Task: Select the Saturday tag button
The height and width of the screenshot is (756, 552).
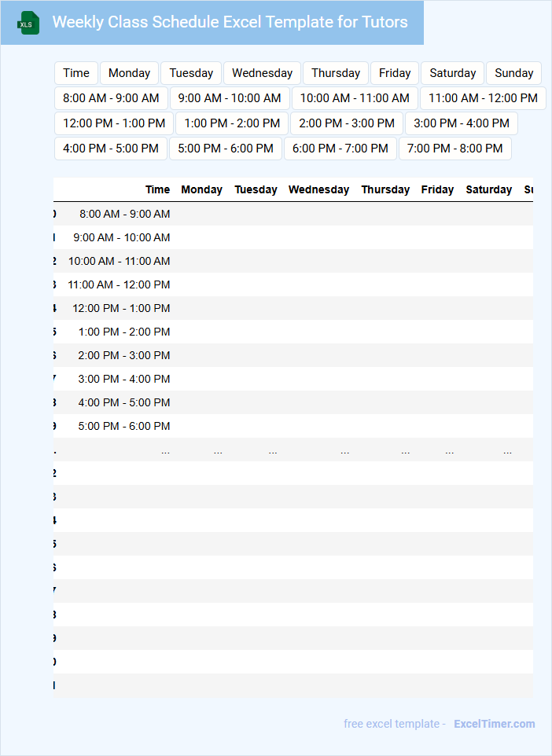Action: [453, 73]
